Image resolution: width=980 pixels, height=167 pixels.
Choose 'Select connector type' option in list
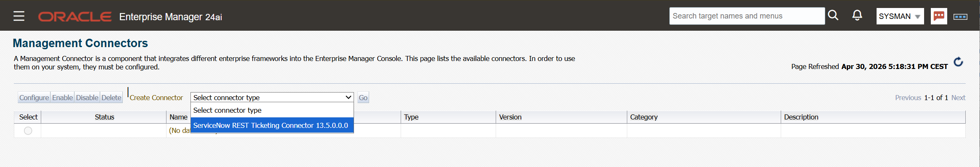tap(272, 110)
